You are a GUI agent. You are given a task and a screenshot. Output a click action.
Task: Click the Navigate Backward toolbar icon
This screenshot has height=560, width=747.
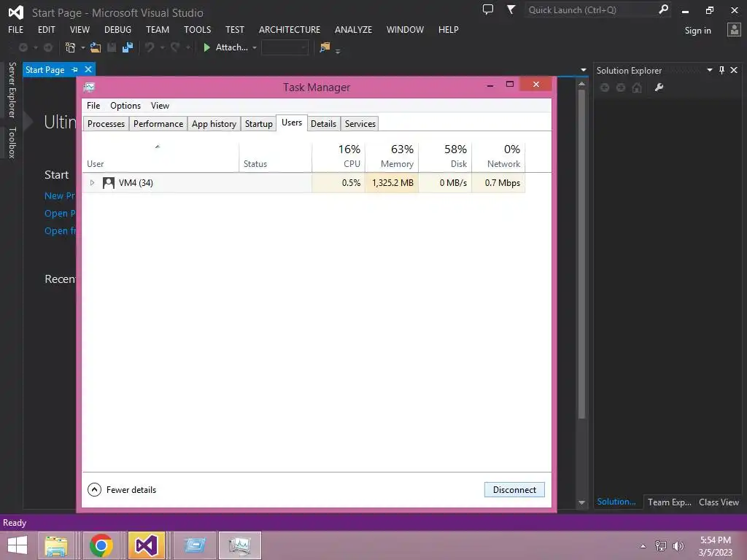(x=23, y=47)
